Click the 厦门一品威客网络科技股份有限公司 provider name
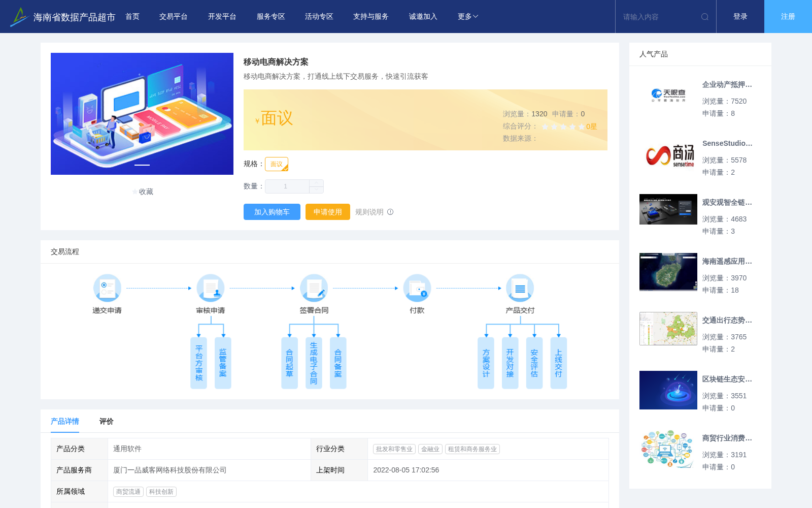Viewport: 812px width, 508px height. 170,470
